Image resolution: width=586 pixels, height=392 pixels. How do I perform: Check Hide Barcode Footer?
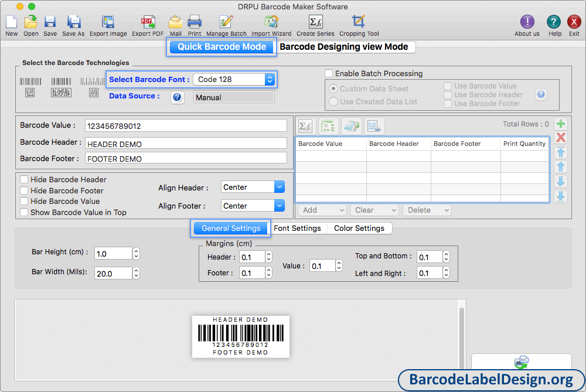click(24, 190)
